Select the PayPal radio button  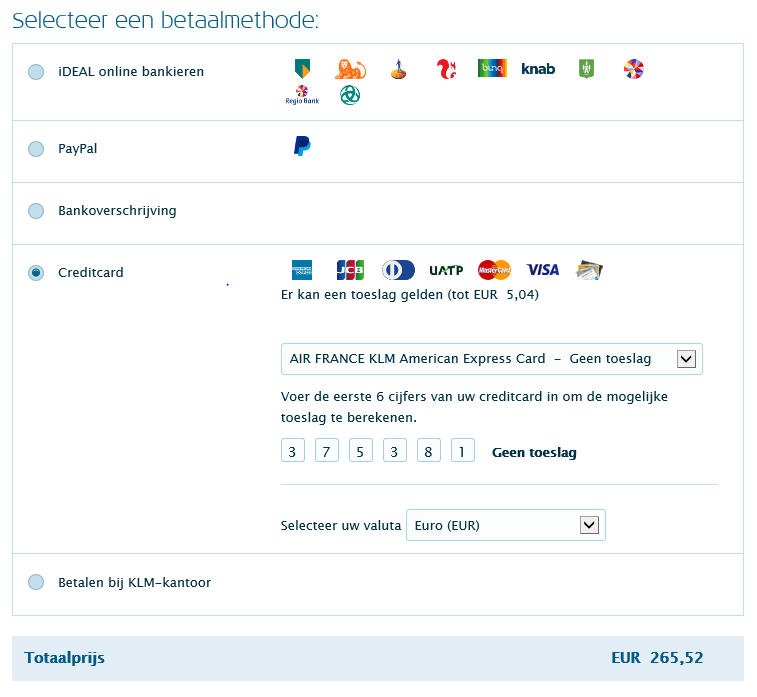[x=36, y=149]
